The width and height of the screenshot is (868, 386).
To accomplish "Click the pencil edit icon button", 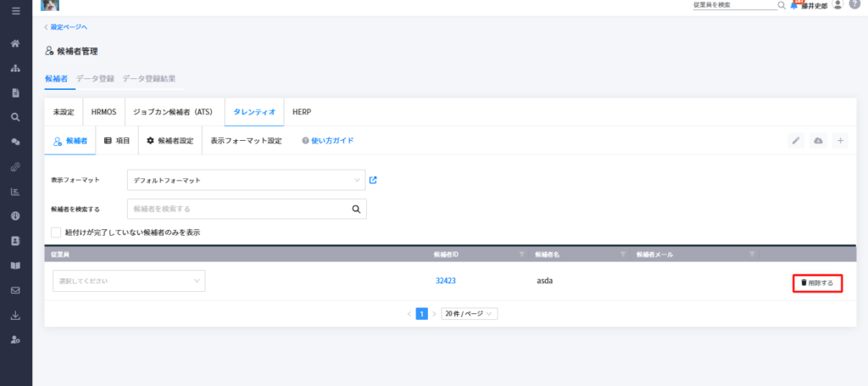I will click(796, 141).
